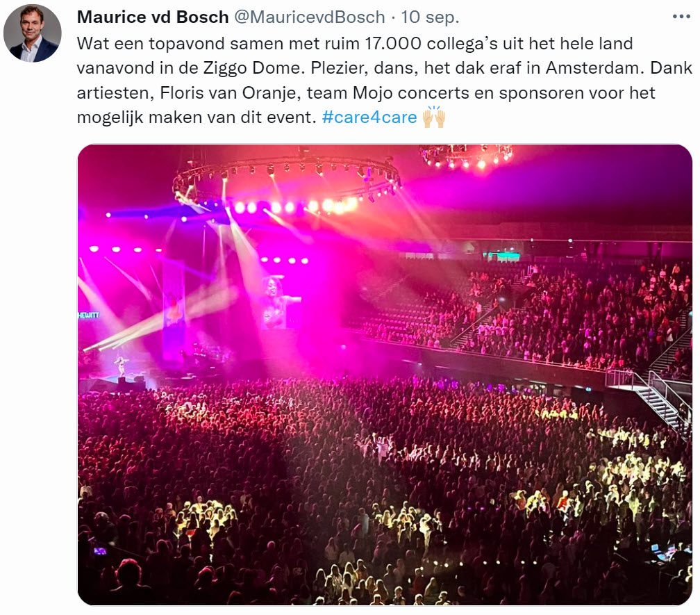
Task: Open Maurice vd Bosch's profile avatar
Action: coord(32,33)
